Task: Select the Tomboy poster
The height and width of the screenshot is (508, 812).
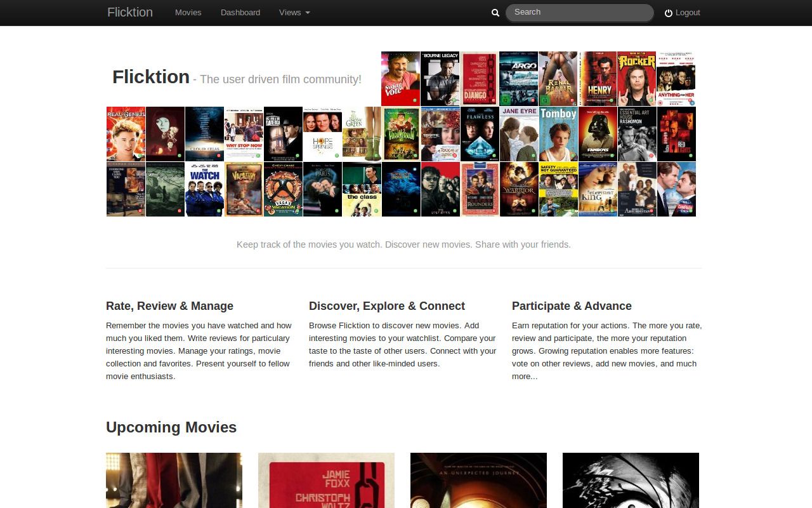Action: [x=558, y=133]
